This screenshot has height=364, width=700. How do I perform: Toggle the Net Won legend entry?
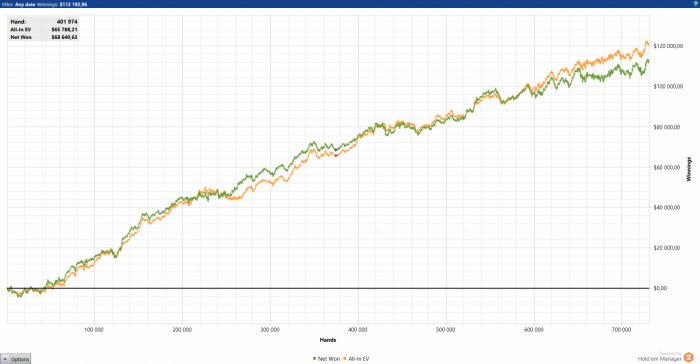[326, 359]
